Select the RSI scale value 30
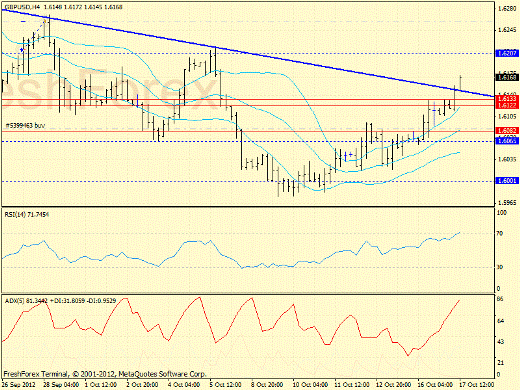The width and height of the screenshot is (520, 390). coord(500,267)
